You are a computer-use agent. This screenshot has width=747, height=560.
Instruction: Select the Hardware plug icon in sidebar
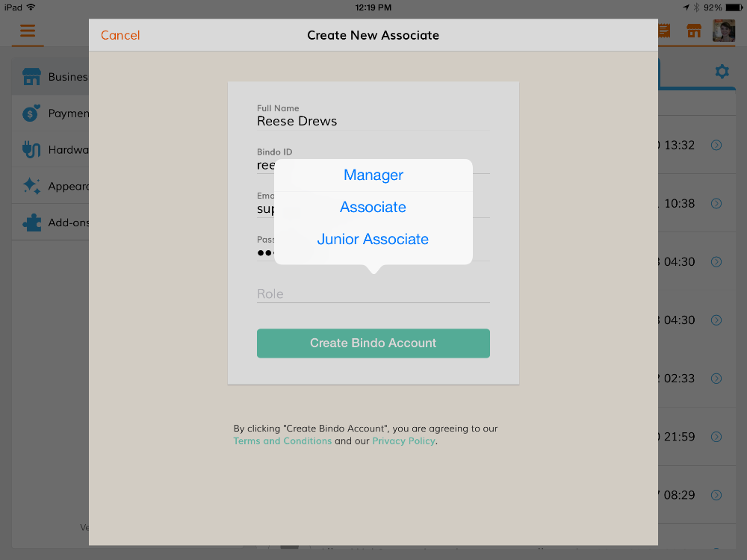(x=31, y=149)
